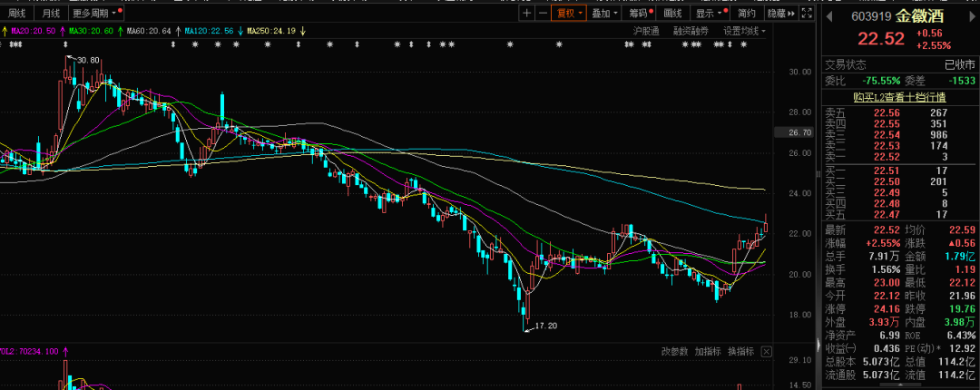The image size is (980, 390).
Task: Toggle 隐藏 to hide side panel
Action: pyautogui.click(x=780, y=13)
